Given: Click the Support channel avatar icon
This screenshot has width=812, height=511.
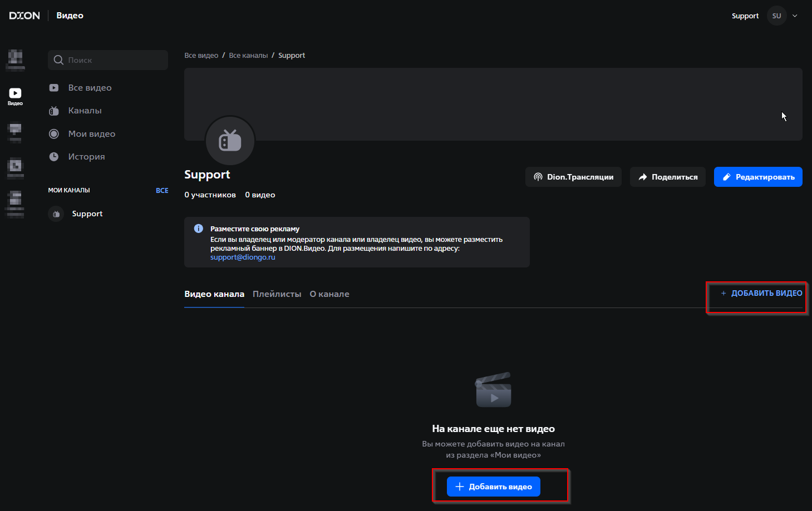Looking at the screenshot, I should [230, 141].
